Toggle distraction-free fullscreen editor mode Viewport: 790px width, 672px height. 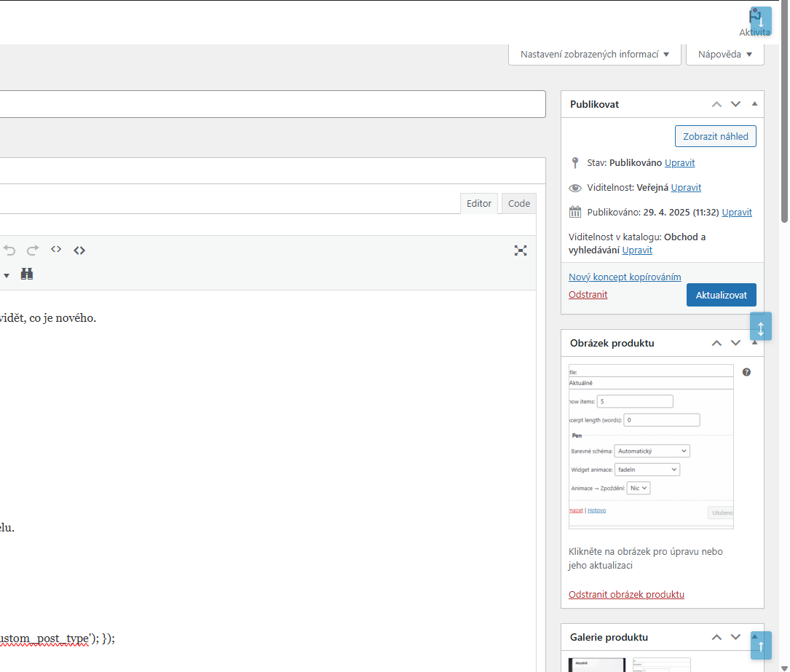pyautogui.click(x=521, y=250)
